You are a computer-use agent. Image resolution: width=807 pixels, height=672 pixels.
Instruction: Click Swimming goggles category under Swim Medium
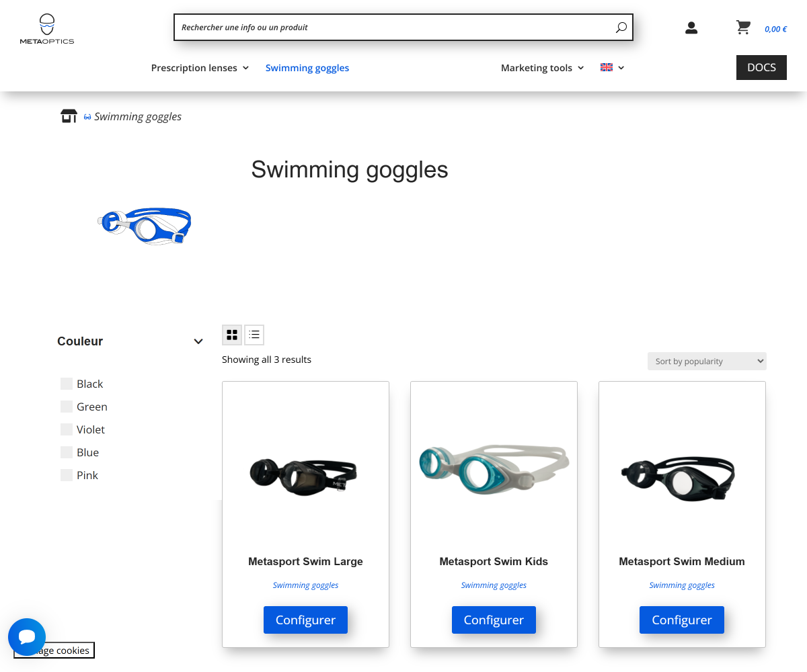682,585
